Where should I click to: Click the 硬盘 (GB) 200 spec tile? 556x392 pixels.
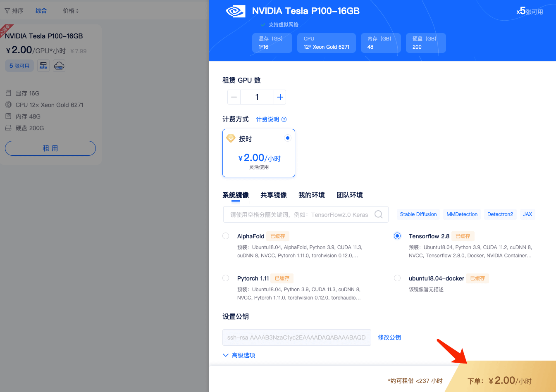pos(426,43)
